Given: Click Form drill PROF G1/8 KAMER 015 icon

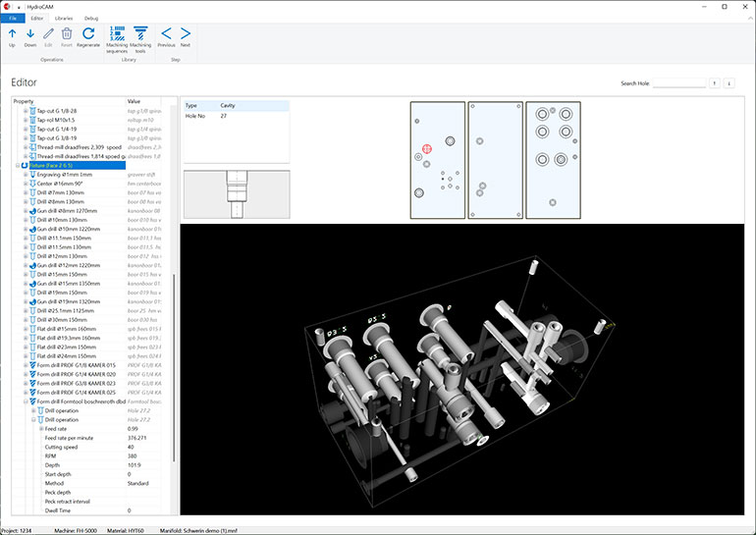Looking at the screenshot, I should pyautogui.click(x=32, y=365).
